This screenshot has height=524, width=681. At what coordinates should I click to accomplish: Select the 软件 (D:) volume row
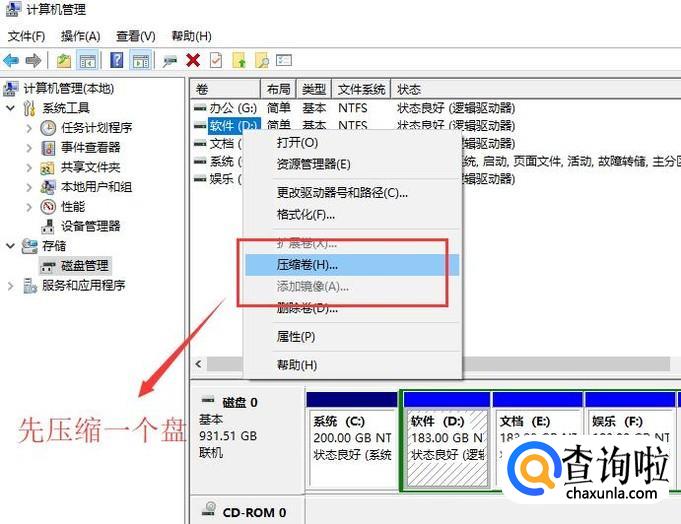coord(436,125)
